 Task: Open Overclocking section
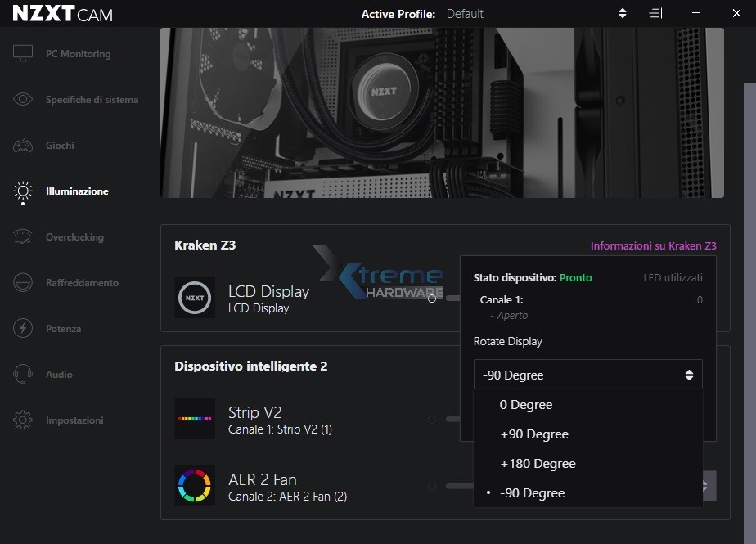tap(74, 237)
